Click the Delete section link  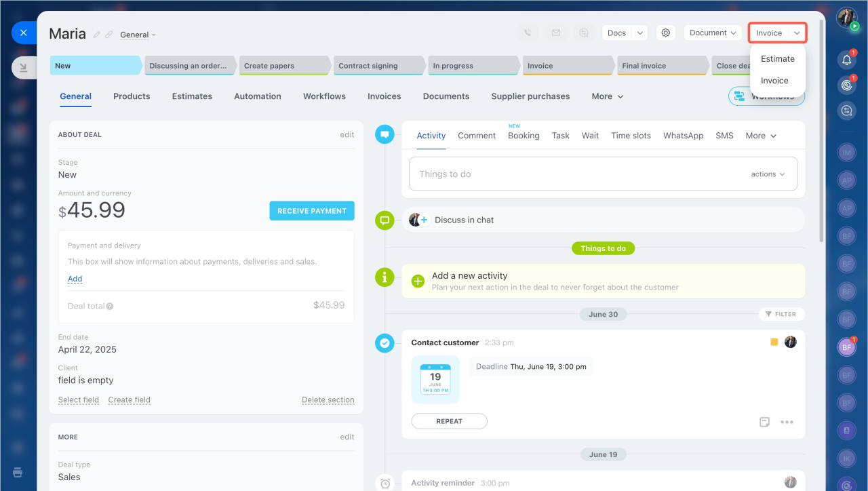(328, 400)
